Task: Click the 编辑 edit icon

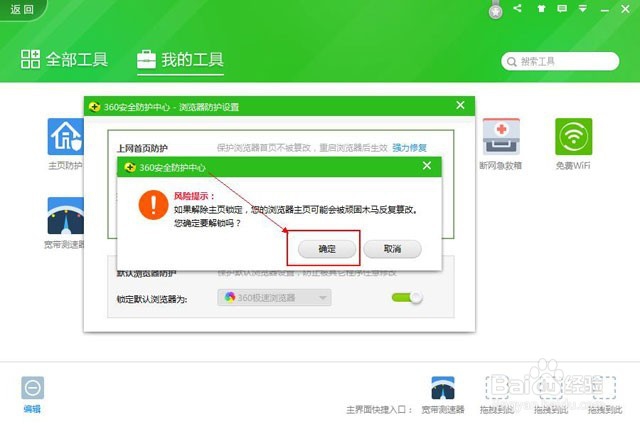Action: (32, 388)
